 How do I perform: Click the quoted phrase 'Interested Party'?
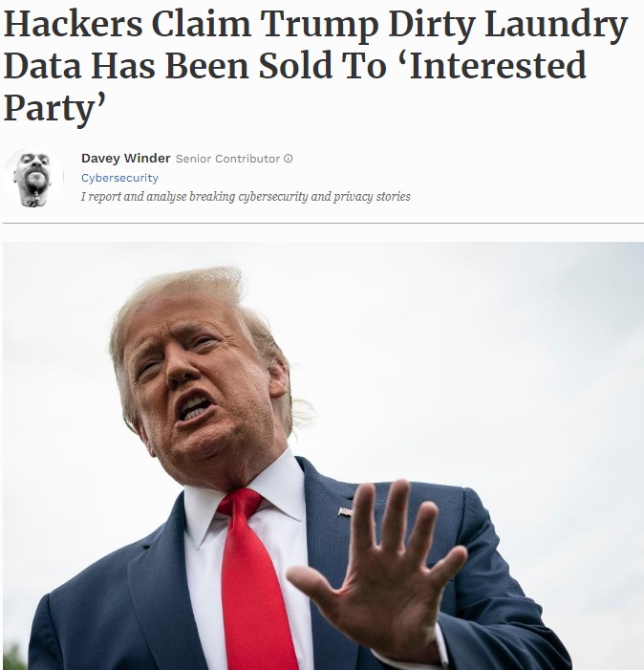coord(294,86)
